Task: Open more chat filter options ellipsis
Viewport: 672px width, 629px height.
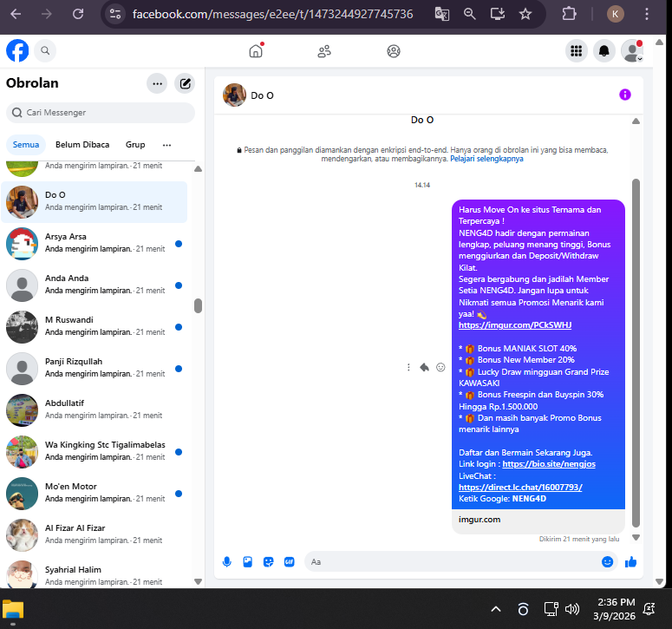Action: pos(166,145)
